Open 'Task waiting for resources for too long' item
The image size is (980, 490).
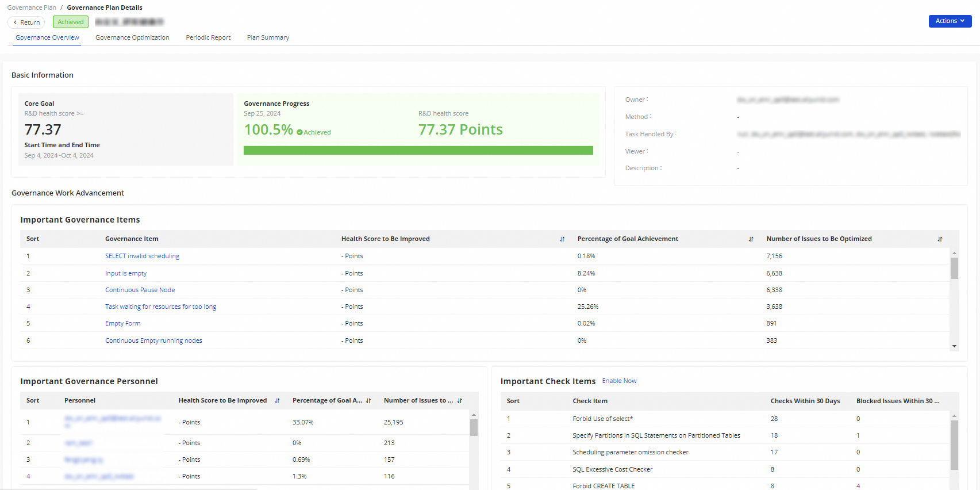pyautogui.click(x=160, y=307)
